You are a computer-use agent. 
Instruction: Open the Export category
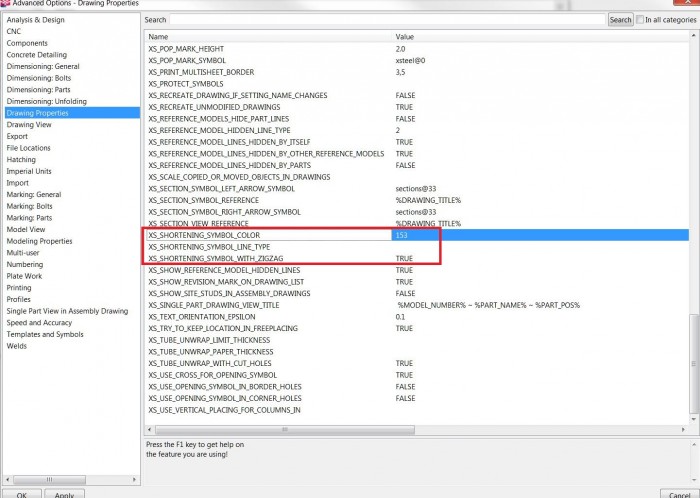pyautogui.click(x=17, y=136)
